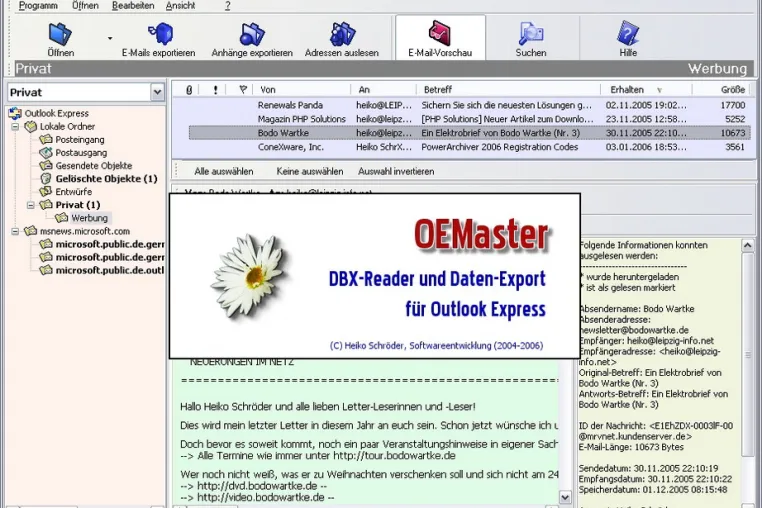Click the OEMaster splash screen daisy image
The image size is (762, 508).
click(x=250, y=276)
